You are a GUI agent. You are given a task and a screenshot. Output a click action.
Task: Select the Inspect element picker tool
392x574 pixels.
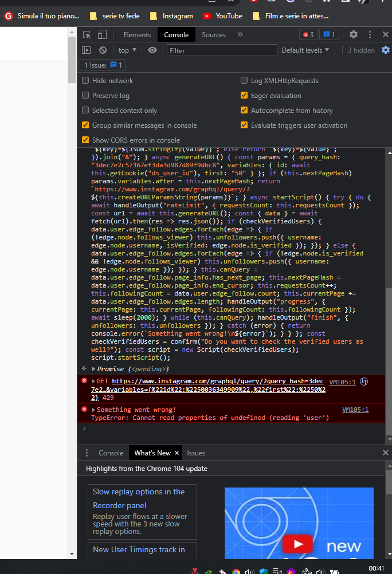coord(88,34)
